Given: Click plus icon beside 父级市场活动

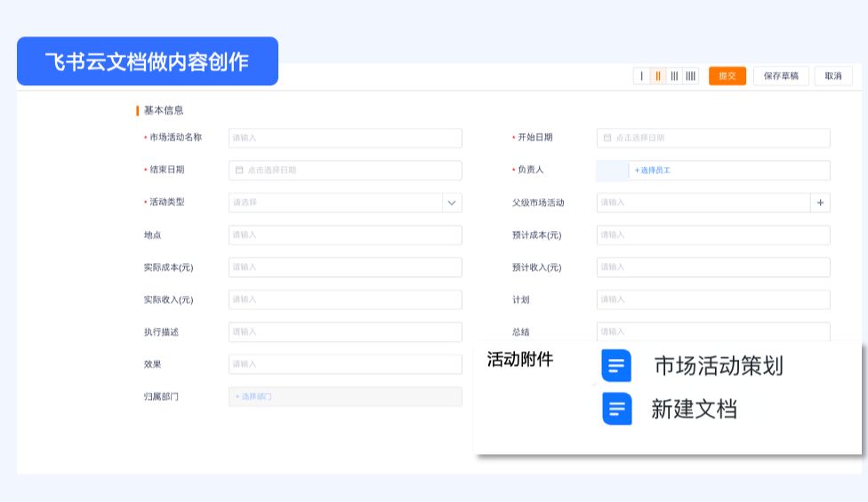Looking at the screenshot, I should click(x=820, y=203).
